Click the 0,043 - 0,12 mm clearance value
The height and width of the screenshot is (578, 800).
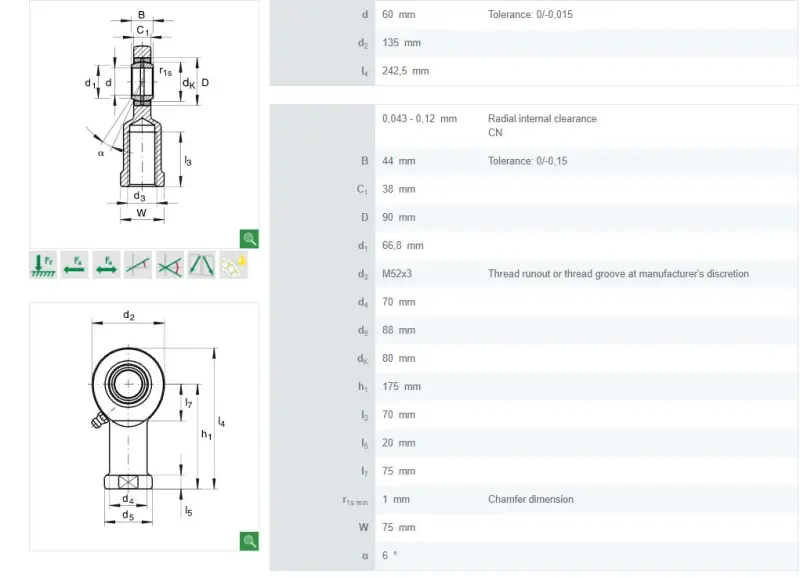(419, 119)
